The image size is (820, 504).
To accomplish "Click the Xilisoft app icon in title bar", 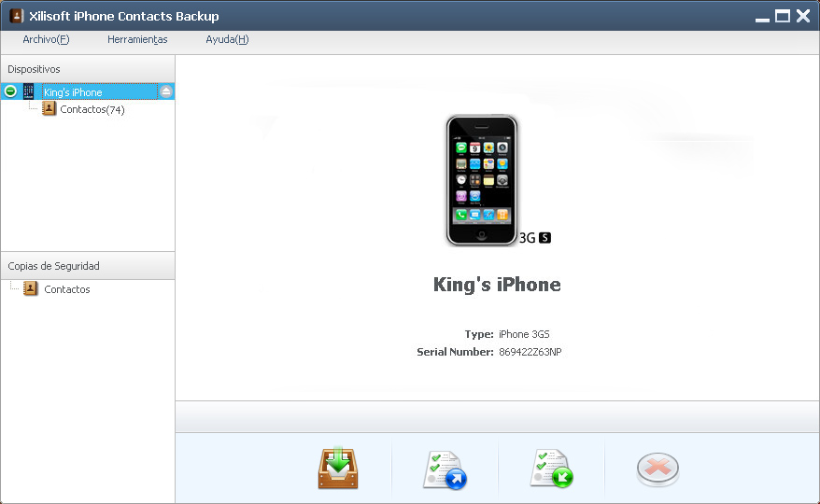I will [x=16, y=16].
